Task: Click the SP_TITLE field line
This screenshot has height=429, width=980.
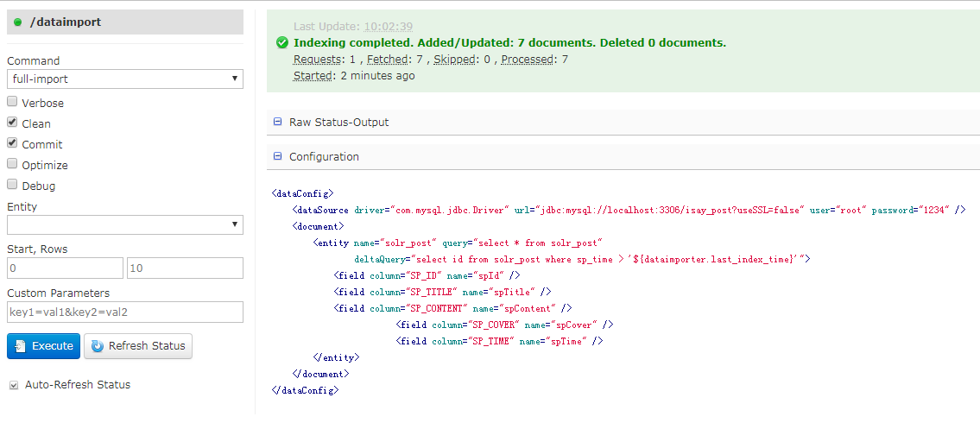Action: coord(442,292)
